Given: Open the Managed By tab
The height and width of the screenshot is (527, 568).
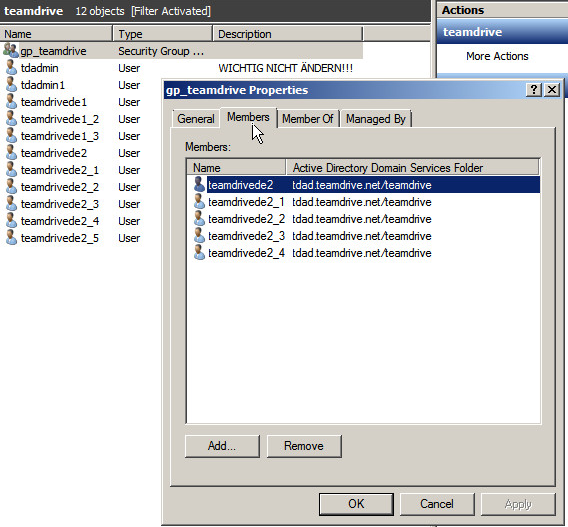Looking at the screenshot, I should tap(375, 119).
